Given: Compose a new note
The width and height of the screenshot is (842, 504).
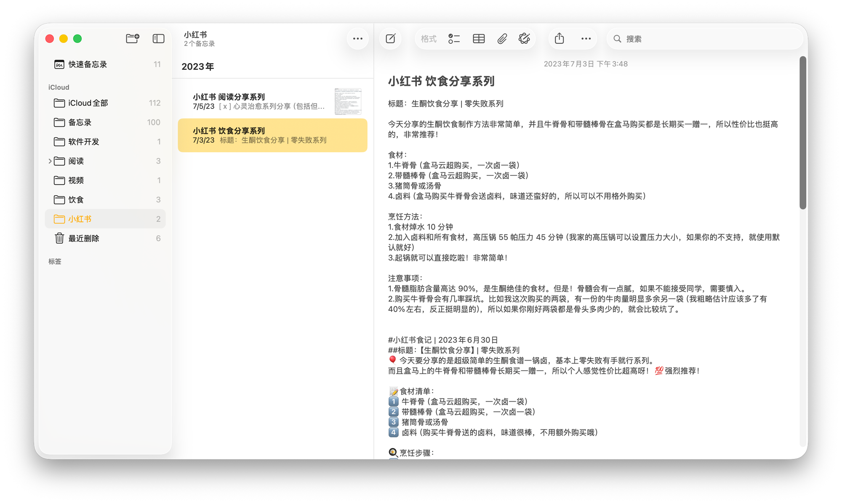Looking at the screenshot, I should [x=391, y=39].
